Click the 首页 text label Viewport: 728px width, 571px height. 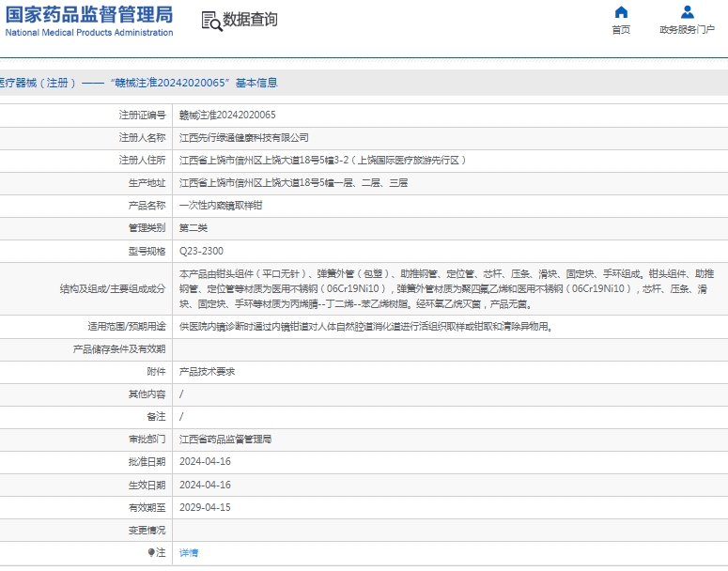(x=621, y=30)
